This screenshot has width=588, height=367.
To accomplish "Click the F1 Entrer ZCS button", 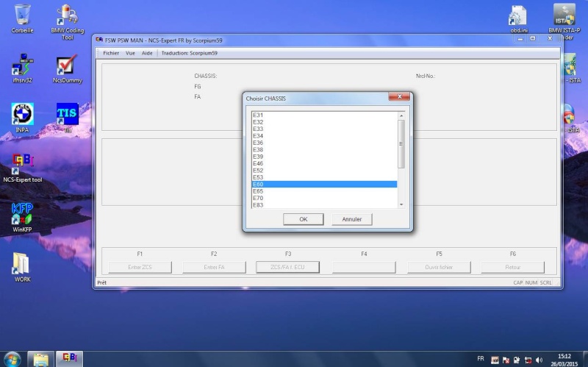I will [x=140, y=267].
